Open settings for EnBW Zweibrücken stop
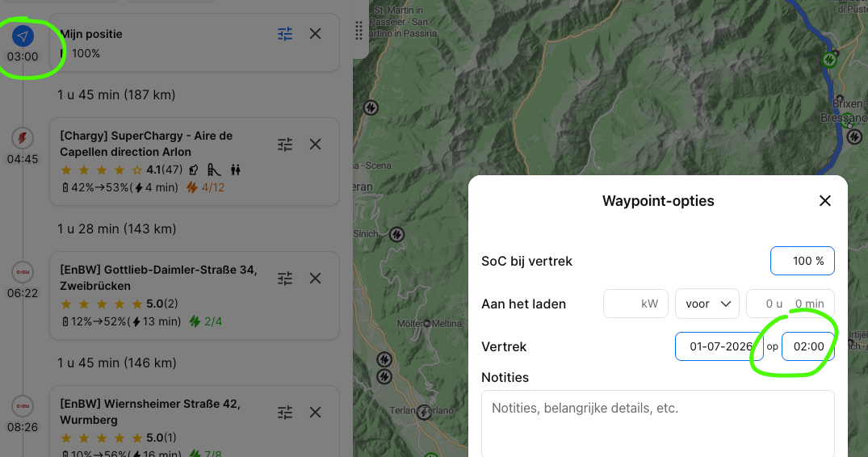Image resolution: width=868 pixels, height=457 pixels. (x=285, y=279)
